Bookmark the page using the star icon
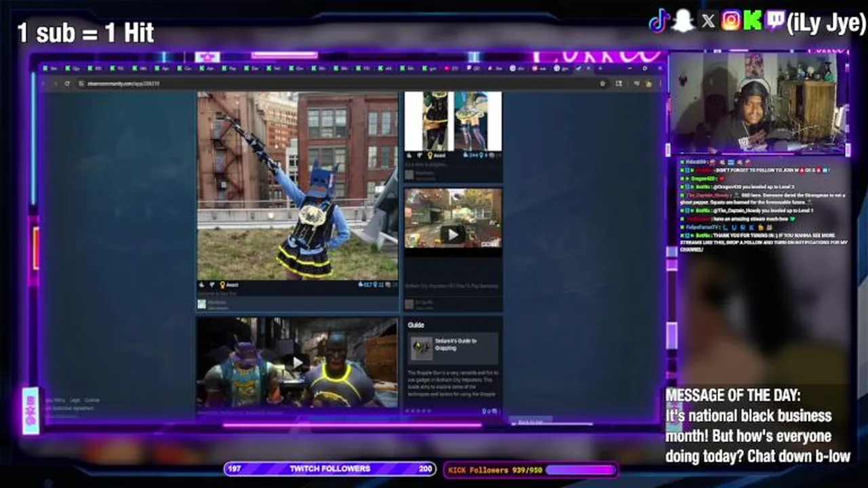Image resolution: width=868 pixels, height=488 pixels. click(x=602, y=83)
